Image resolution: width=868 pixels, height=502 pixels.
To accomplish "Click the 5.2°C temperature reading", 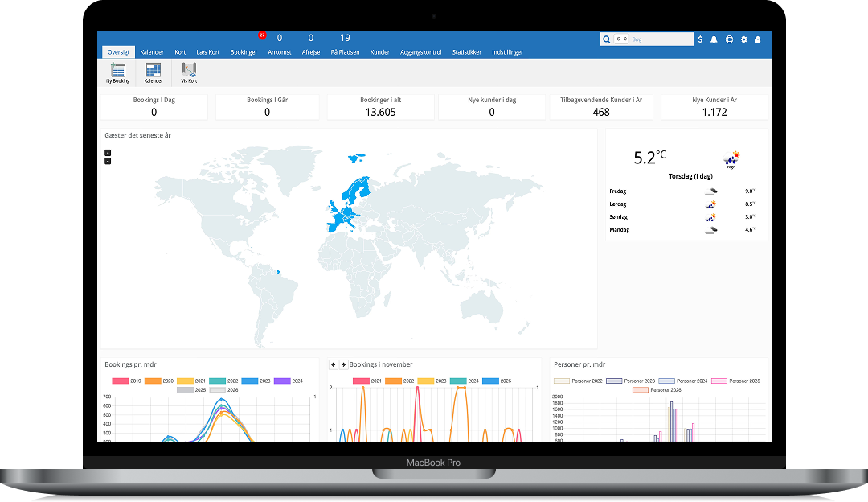I will 650,158.
